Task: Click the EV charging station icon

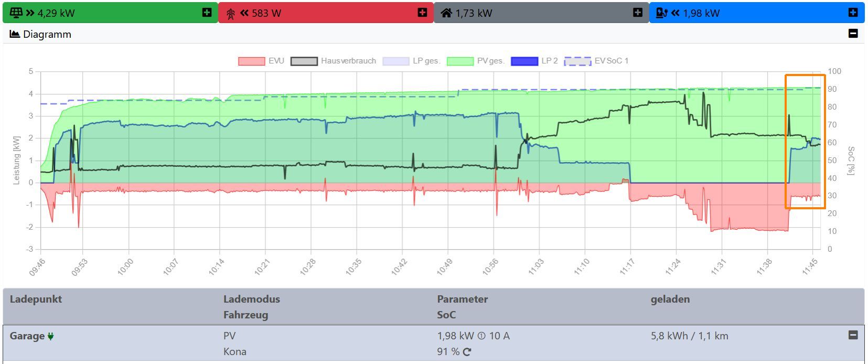Action: (661, 13)
